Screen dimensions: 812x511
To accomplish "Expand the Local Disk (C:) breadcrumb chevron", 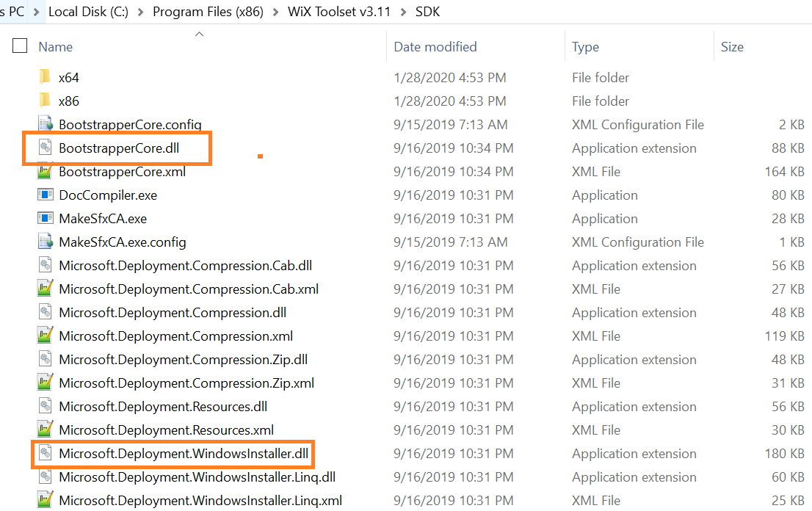I will [142, 12].
